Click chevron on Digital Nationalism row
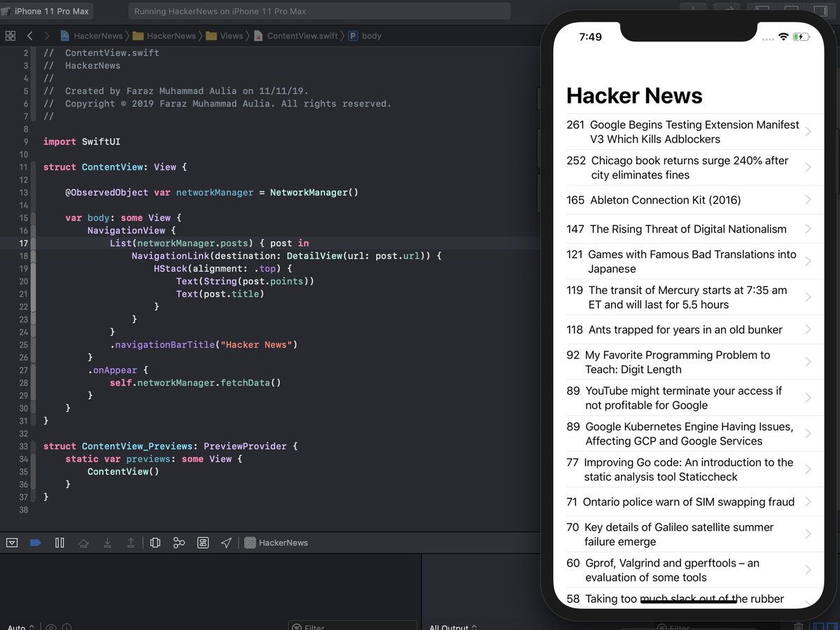 pyautogui.click(x=808, y=229)
